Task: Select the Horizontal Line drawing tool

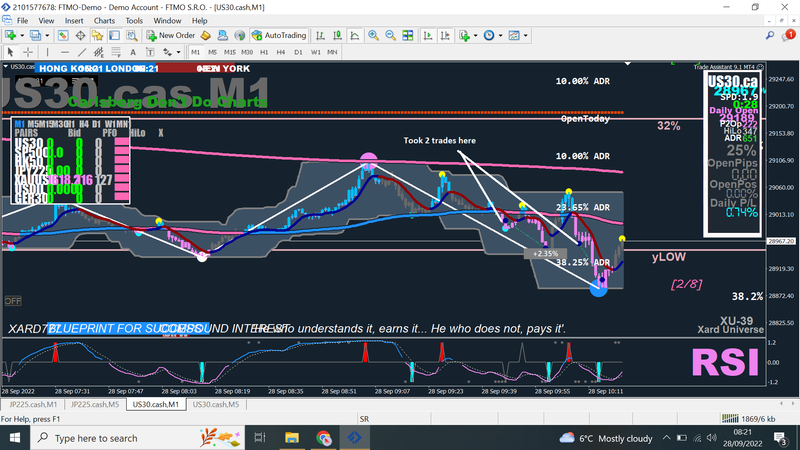Action: [65, 52]
